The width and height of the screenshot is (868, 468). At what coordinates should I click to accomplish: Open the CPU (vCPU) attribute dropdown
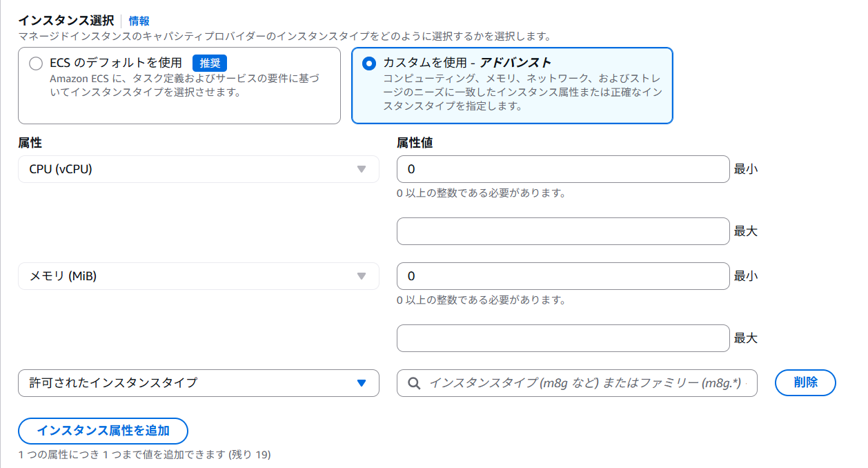tap(198, 169)
